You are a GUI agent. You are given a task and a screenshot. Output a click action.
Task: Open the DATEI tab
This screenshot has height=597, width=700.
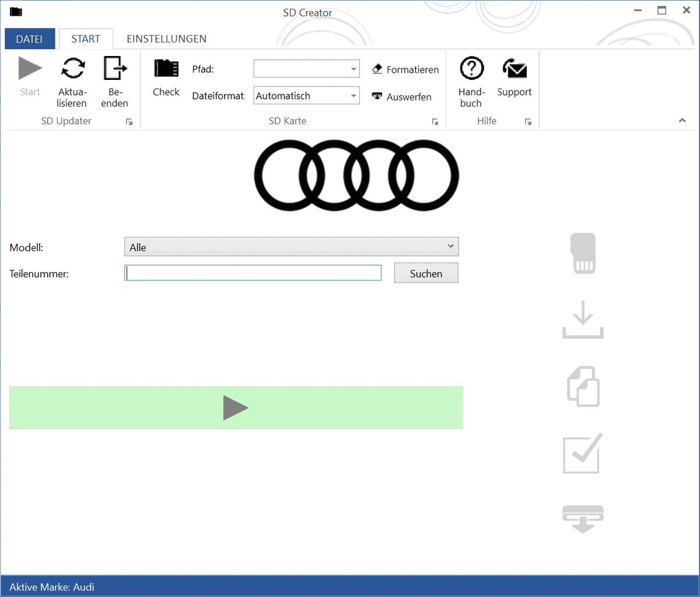(29, 39)
